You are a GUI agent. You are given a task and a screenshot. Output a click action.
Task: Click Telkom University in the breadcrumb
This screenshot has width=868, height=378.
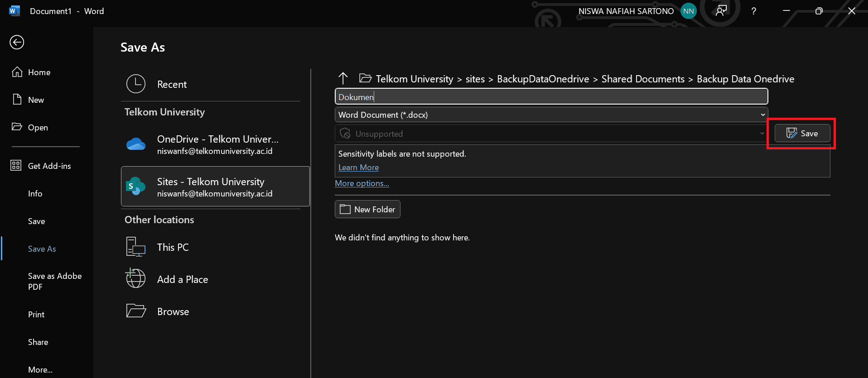(x=415, y=79)
